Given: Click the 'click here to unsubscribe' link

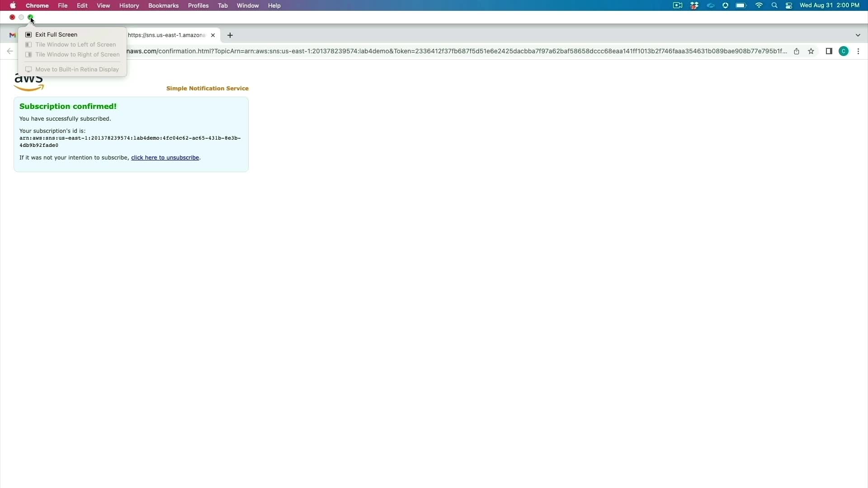Looking at the screenshot, I should click(x=165, y=158).
